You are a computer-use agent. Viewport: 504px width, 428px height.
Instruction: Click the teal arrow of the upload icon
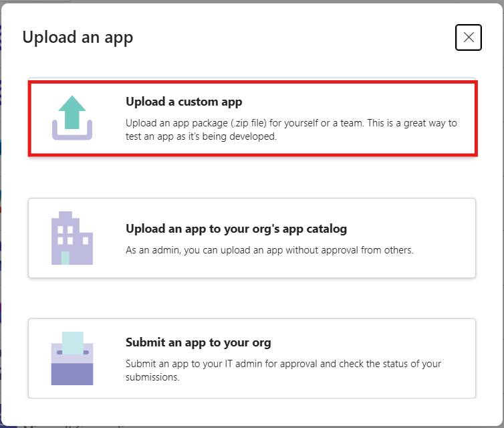point(72,112)
